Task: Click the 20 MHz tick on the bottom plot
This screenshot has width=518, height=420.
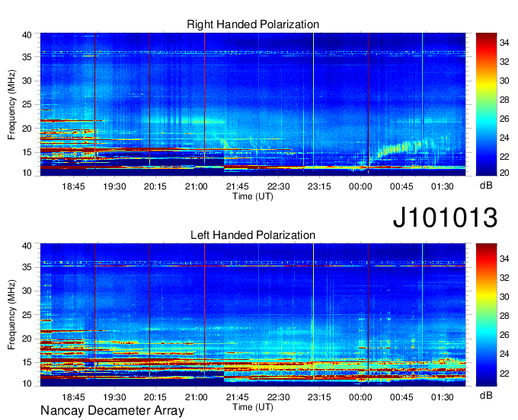Action: click(27, 339)
